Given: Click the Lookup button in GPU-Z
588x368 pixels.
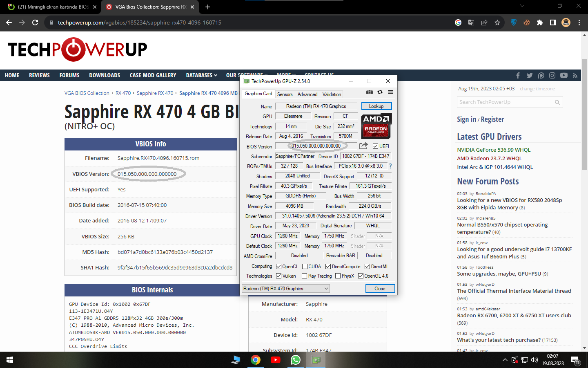Looking at the screenshot, I should 376,106.
